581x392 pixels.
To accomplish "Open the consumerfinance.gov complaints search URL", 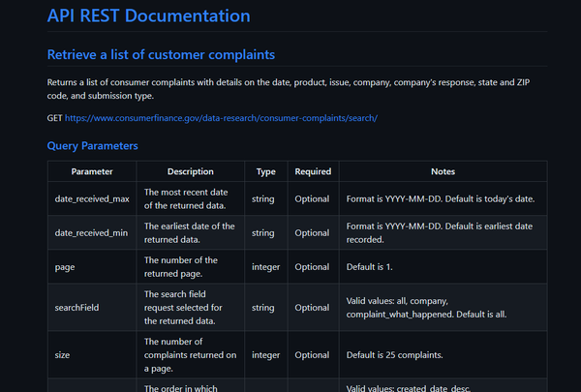I will pyautogui.click(x=222, y=118).
